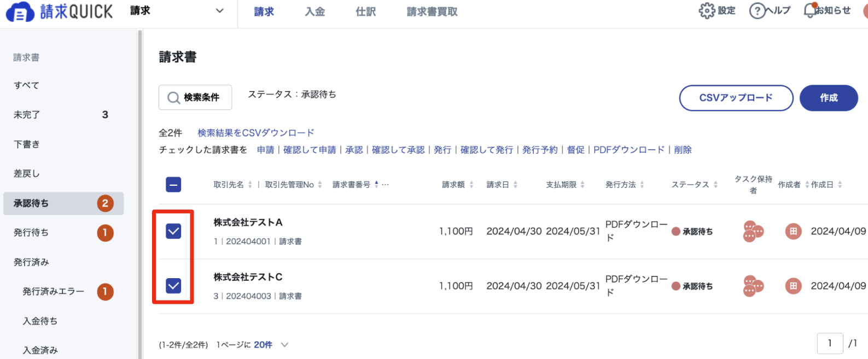Switch to the 入金 tab

[x=315, y=11]
